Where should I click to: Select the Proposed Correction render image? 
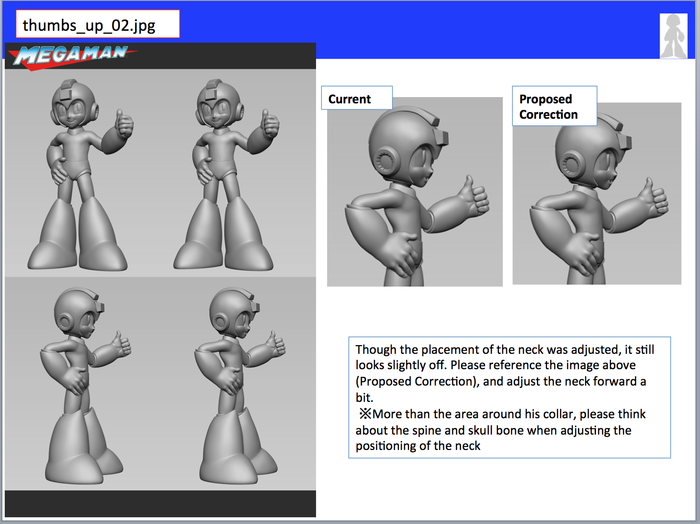click(x=597, y=194)
